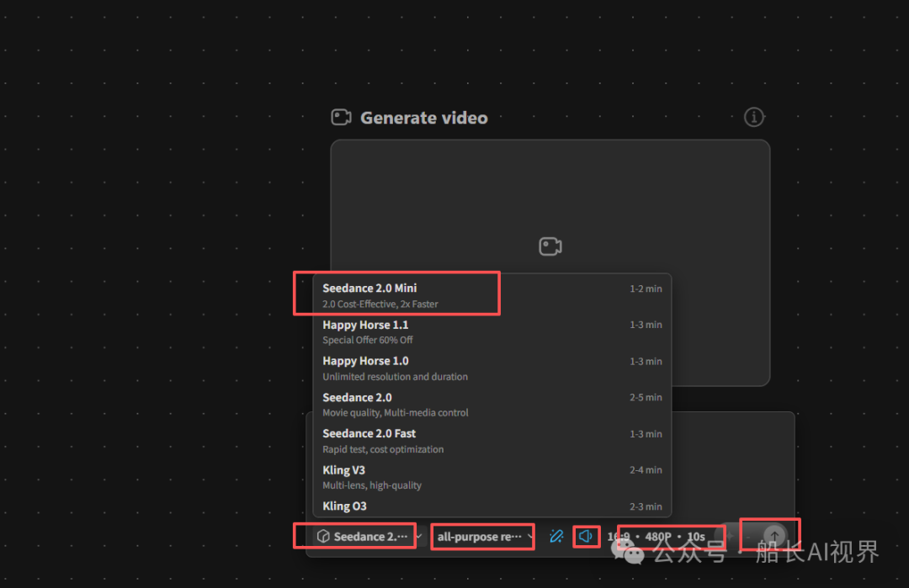The image size is (909, 588).
Task: Click '2-5 min' estimate for Seedance 2.0
Action: 646,397
